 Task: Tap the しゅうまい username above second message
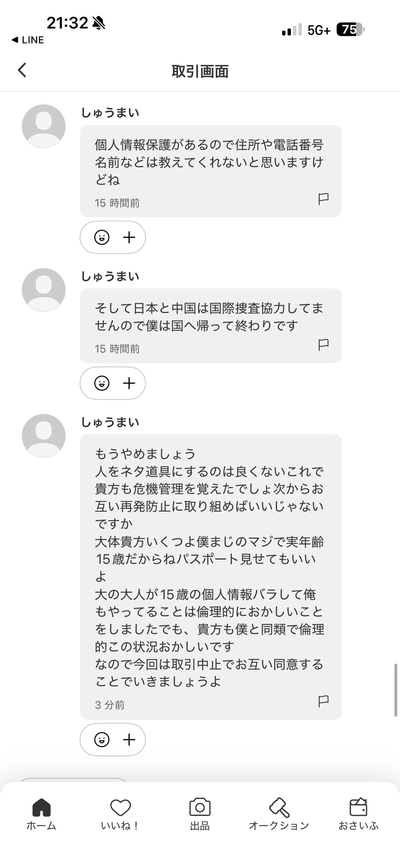pyautogui.click(x=110, y=276)
